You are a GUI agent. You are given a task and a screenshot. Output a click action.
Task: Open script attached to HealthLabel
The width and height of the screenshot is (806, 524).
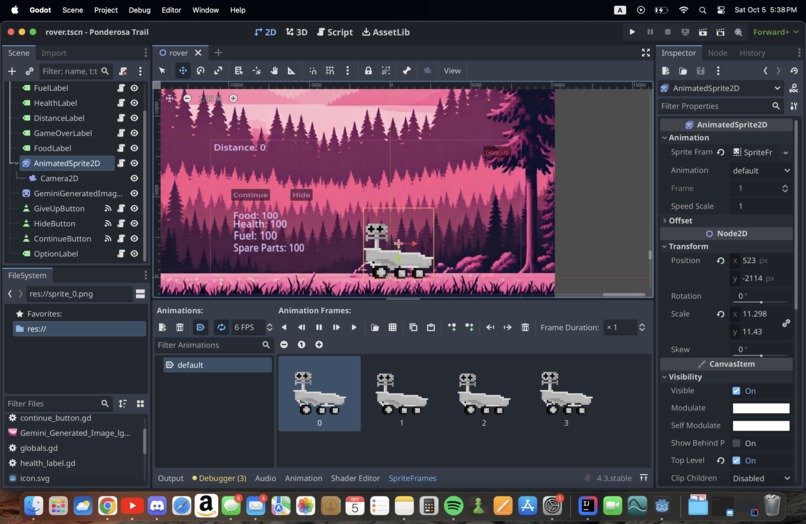121,103
